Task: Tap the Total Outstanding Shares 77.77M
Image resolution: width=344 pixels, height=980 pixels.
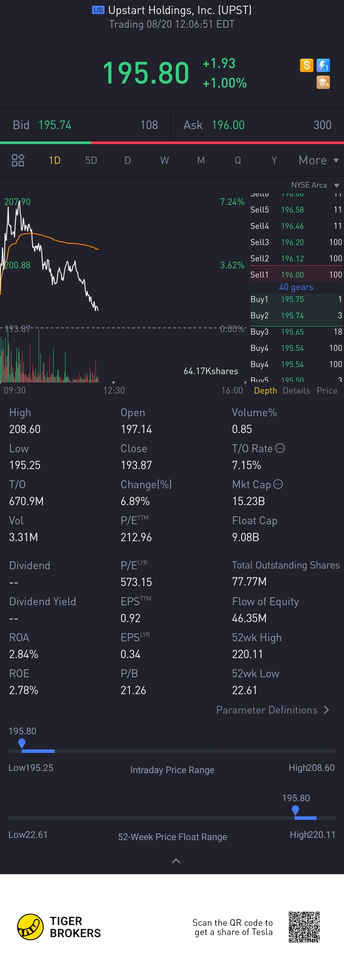Action: (249, 581)
